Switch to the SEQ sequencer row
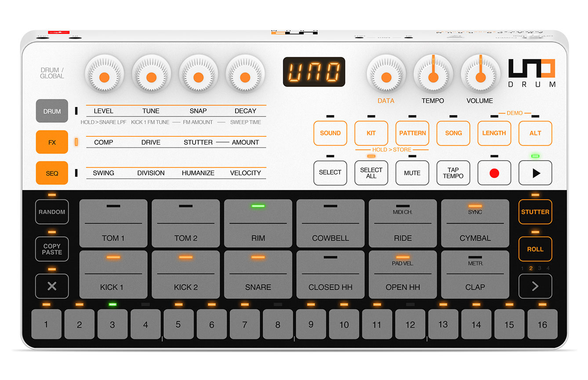 [51, 173]
